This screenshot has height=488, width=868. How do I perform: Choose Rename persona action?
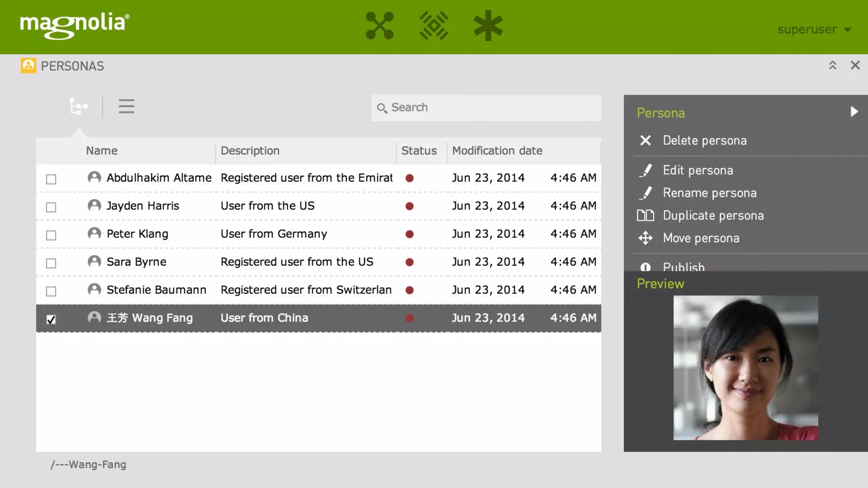pos(709,193)
